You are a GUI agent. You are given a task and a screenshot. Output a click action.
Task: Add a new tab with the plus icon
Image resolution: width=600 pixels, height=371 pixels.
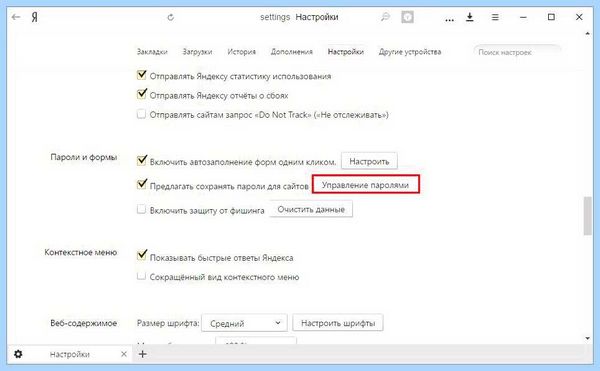click(142, 354)
